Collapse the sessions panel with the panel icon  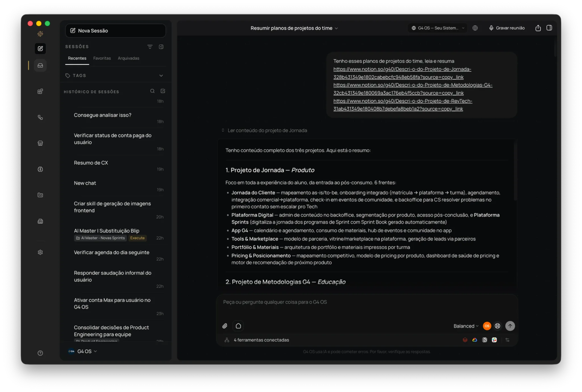pos(161,47)
